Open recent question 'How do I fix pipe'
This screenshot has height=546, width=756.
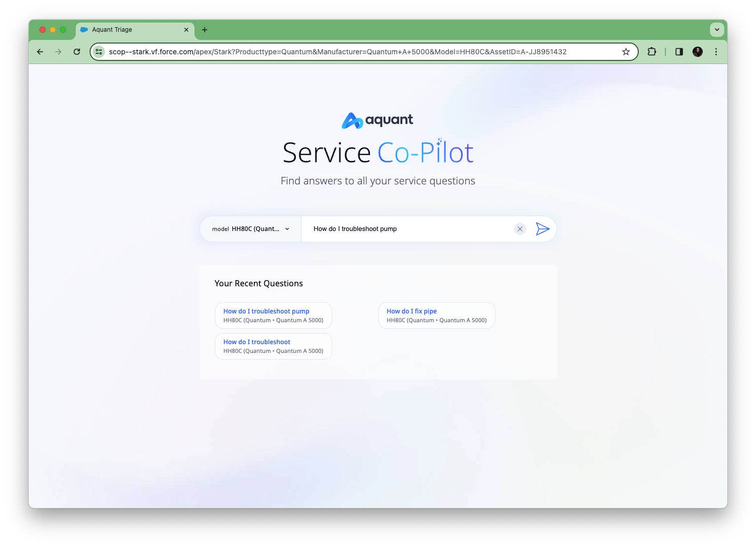(437, 316)
